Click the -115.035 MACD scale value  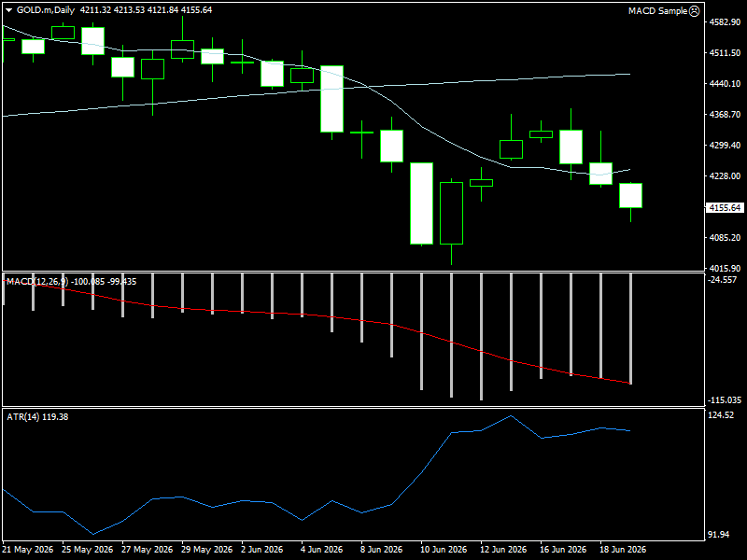click(725, 400)
